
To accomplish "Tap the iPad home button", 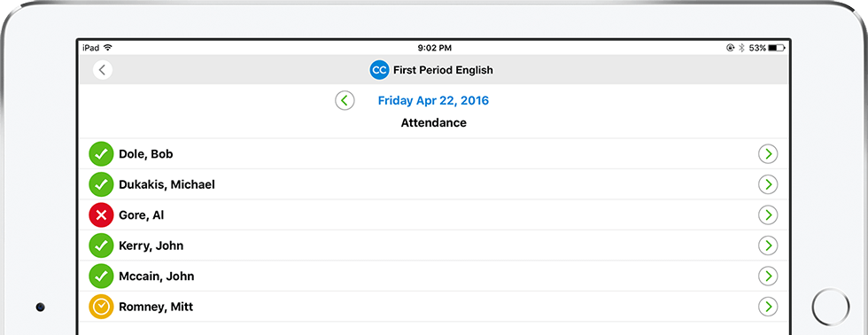I will (x=831, y=307).
